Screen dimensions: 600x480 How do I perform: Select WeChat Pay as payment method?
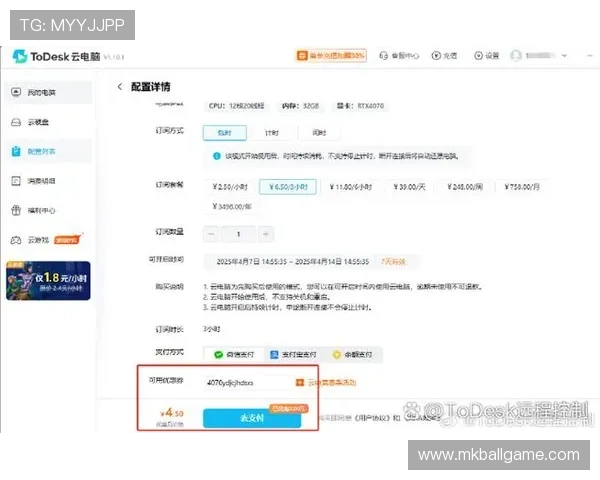click(x=234, y=354)
